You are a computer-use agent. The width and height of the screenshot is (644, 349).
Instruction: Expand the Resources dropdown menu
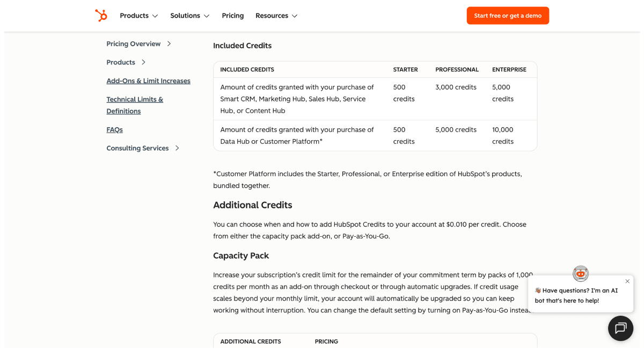[276, 16]
